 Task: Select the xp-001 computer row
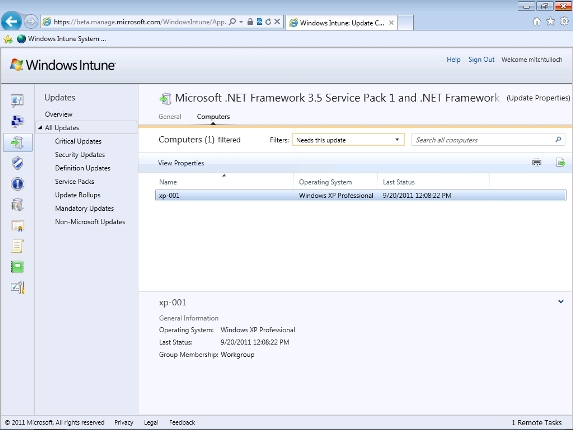point(361,195)
